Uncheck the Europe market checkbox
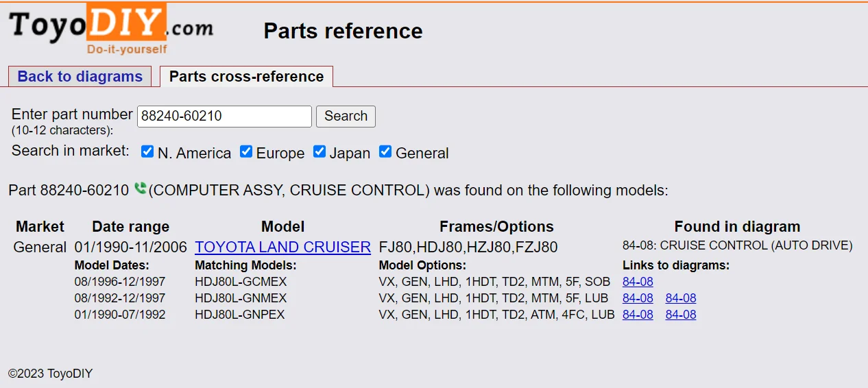Viewport: 868px width, 388px height. click(x=246, y=151)
